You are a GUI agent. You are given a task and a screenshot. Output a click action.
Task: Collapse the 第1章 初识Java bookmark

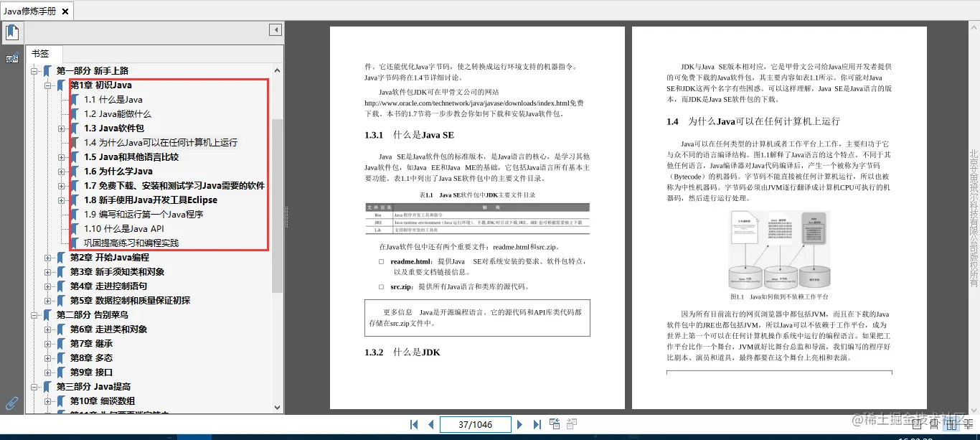[47, 85]
